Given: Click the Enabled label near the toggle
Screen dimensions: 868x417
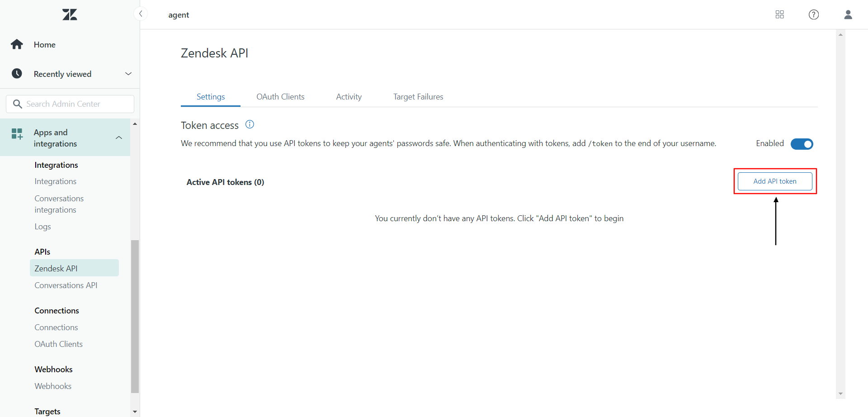Looking at the screenshot, I should click(x=769, y=143).
